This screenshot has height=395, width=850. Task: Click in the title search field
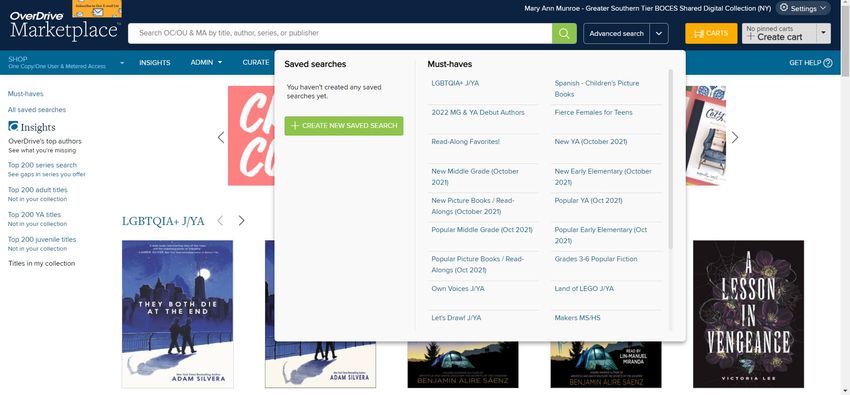(340, 33)
